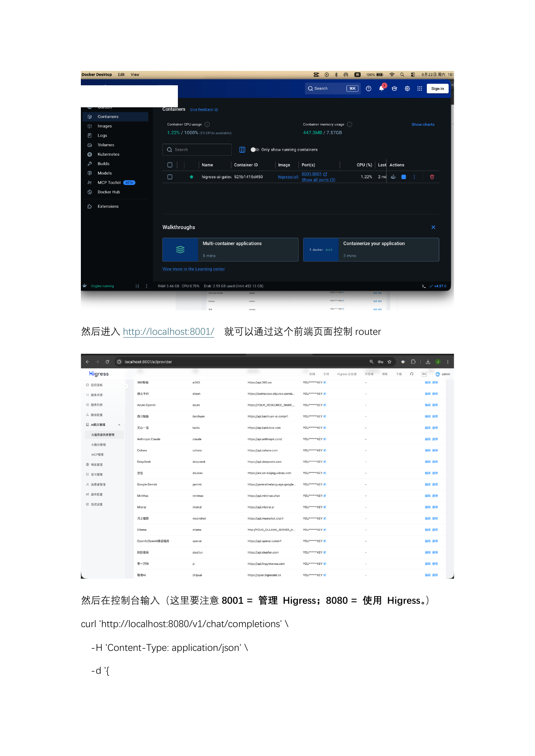
Task: Open Docker settings gear icon
Action: pos(407,88)
